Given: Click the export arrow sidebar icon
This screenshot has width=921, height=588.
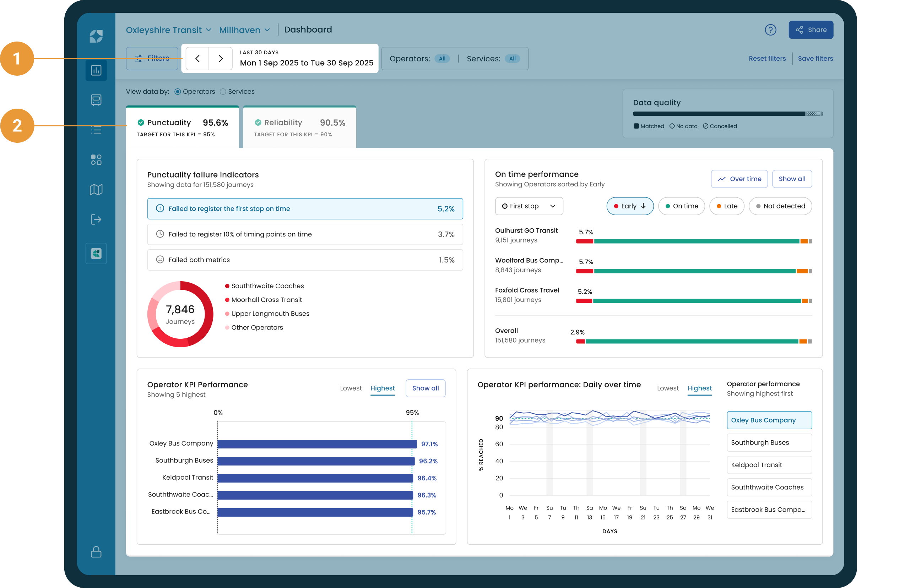Looking at the screenshot, I should [x=96, y=219].
